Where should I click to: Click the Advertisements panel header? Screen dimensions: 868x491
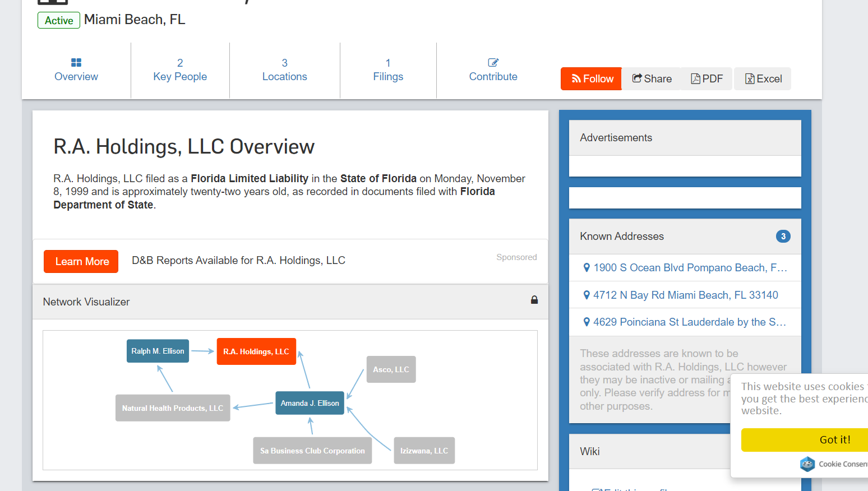coord(685,138)
